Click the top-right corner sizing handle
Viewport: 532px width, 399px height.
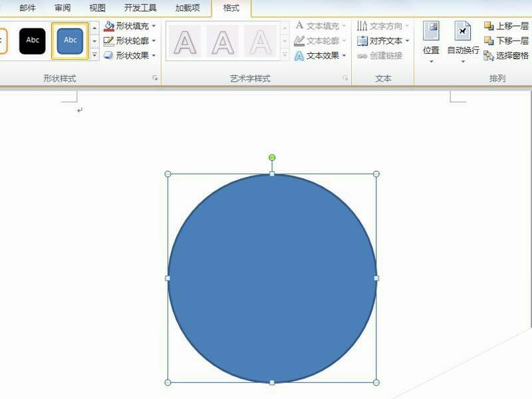[x=376, y=174]
